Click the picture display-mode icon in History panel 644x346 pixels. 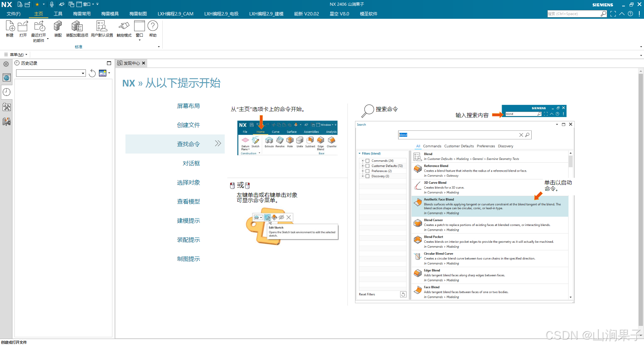(103, 73)
